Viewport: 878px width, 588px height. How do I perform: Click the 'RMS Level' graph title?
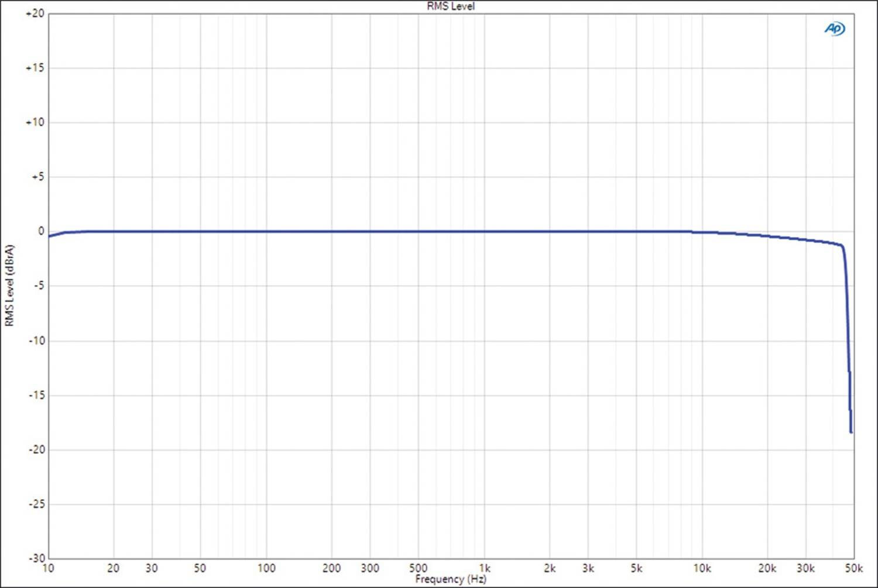coord(451,6)
